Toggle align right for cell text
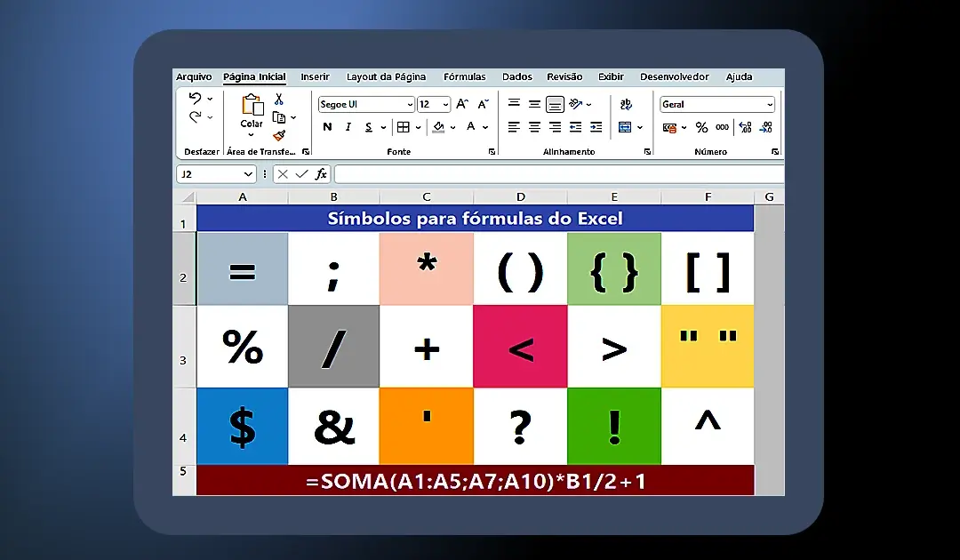The width and height of the screenshot is (960, 560). point(555,127)
